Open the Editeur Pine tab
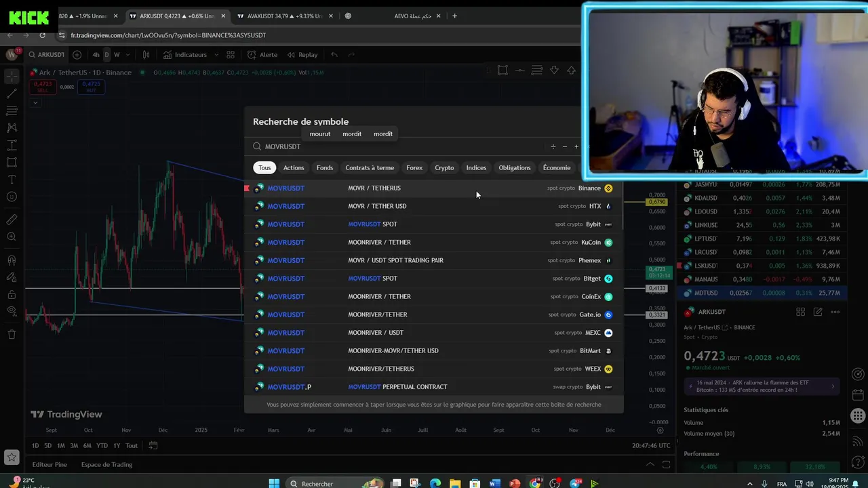Image resolution: width=868 pixels, height=488 pixels. pos(50,464)
